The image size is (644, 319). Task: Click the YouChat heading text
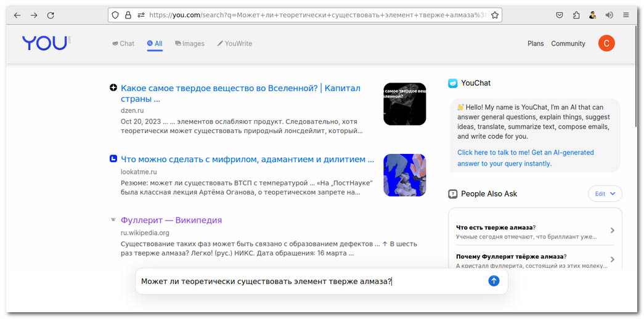(476, 83)
